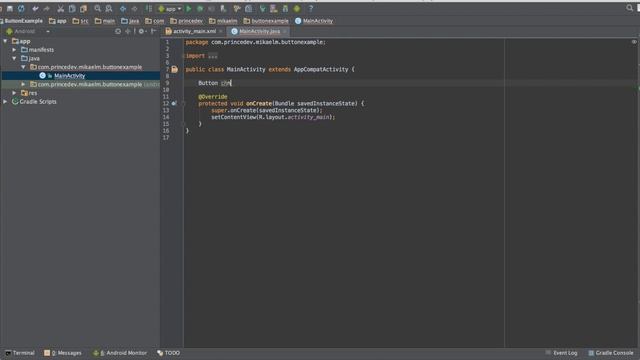This screenshot has height=360, width=640.
Task: Close the activity_main.xml tab
Action: 221,31
